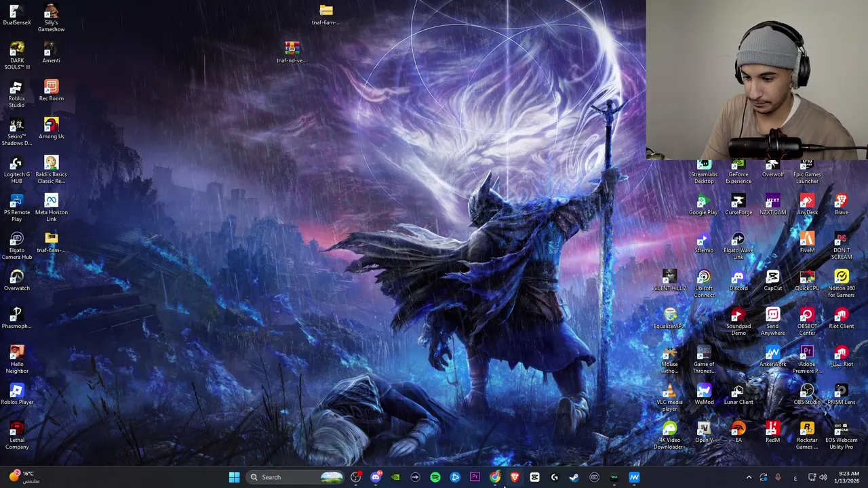Image resolution: width=868 pixels, height=488 pixels.
Task: Select the WeMod desktop icon
Action: 704,394
